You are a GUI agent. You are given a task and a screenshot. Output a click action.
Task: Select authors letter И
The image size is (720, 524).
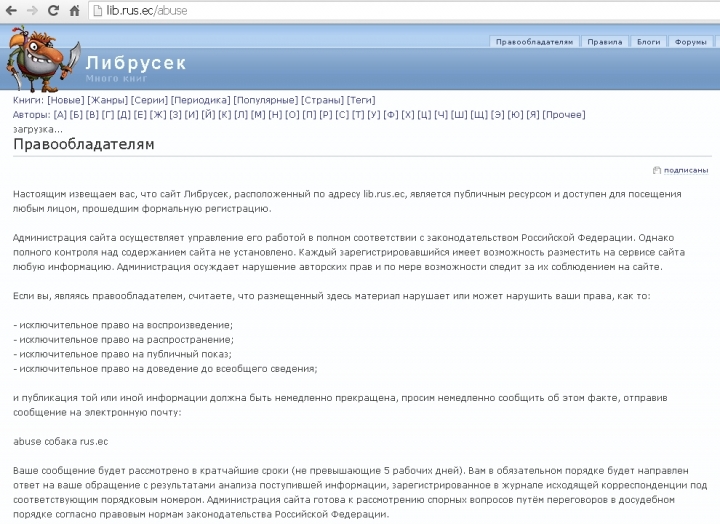pyautogui.click(x=191, y=115)
